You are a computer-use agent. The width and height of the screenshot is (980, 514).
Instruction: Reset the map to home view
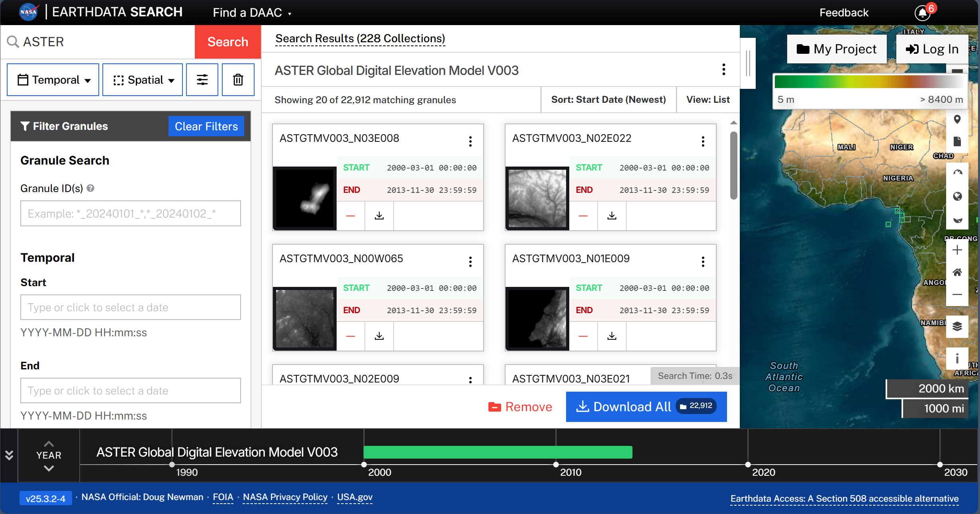pos(957,272)
